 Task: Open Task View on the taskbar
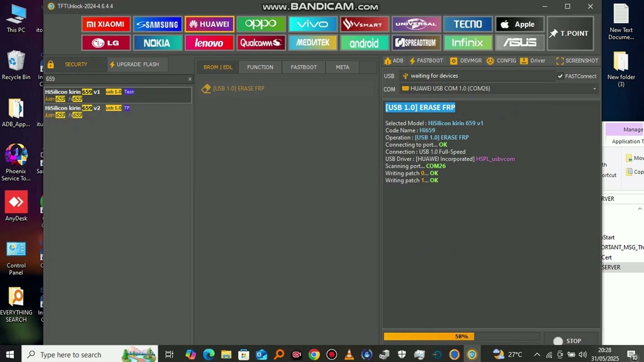pos(169,354)
